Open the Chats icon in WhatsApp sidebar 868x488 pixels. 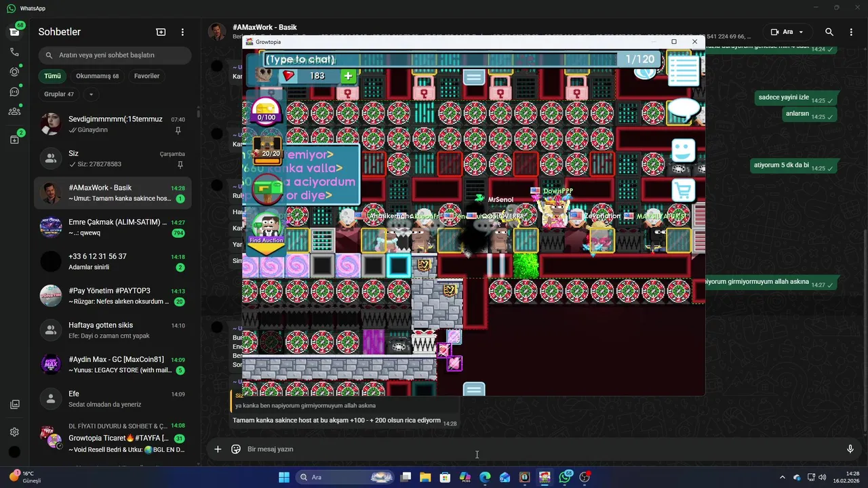[x=14, y=32]
